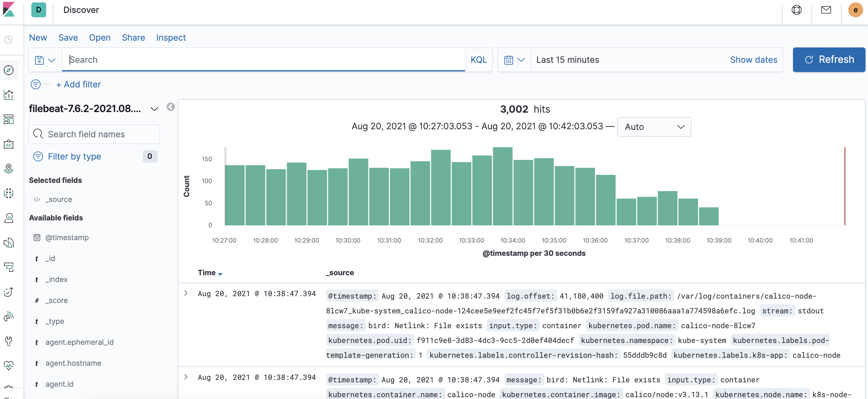This screenshot has width=868, height=399.
Task: Click the green D space avatar
Action: (38, 10)
